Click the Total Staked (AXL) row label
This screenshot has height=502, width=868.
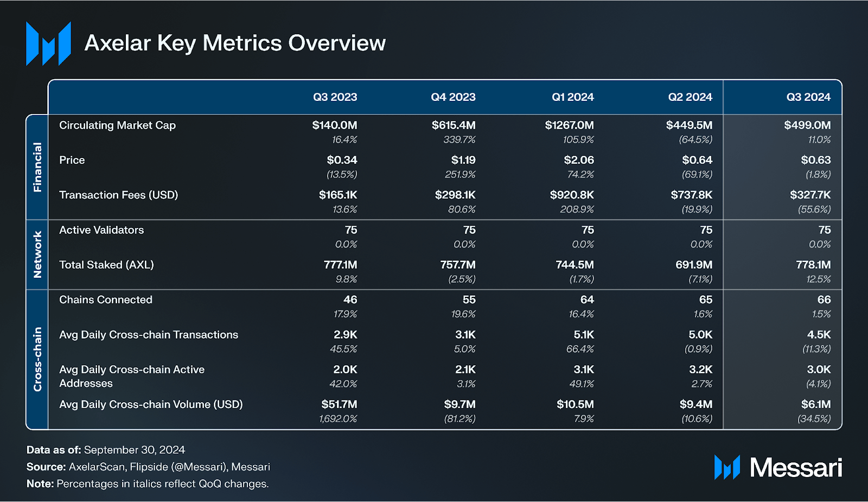[x=106, y=265]
